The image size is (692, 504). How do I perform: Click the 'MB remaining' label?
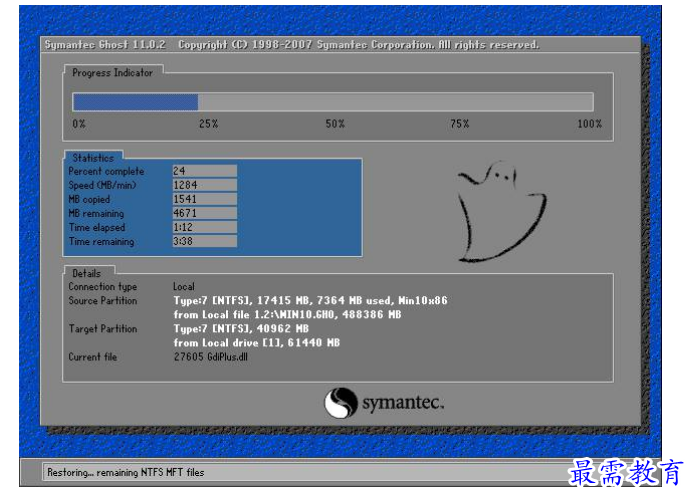pyautogui.click(x=96, y=214)
